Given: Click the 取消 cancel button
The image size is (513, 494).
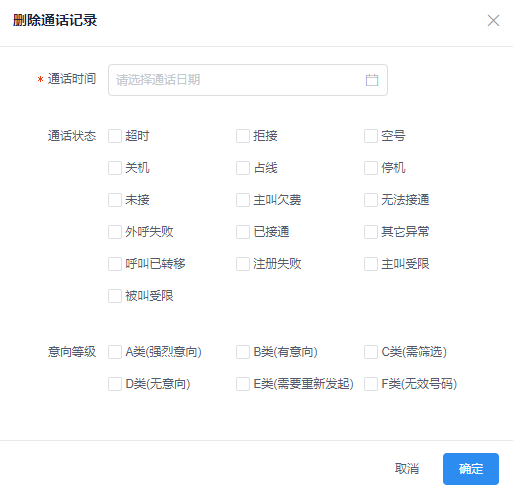Looking at the screenshot, I should click(407, 469).
